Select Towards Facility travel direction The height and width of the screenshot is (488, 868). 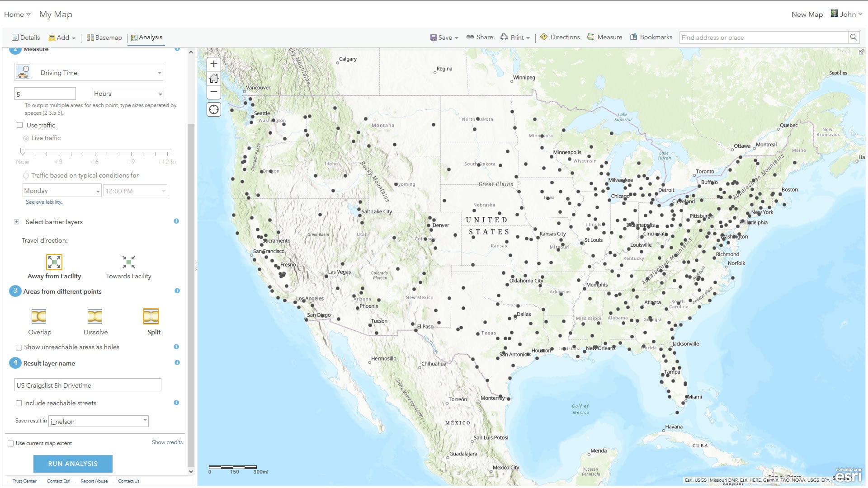pos(129,262)
